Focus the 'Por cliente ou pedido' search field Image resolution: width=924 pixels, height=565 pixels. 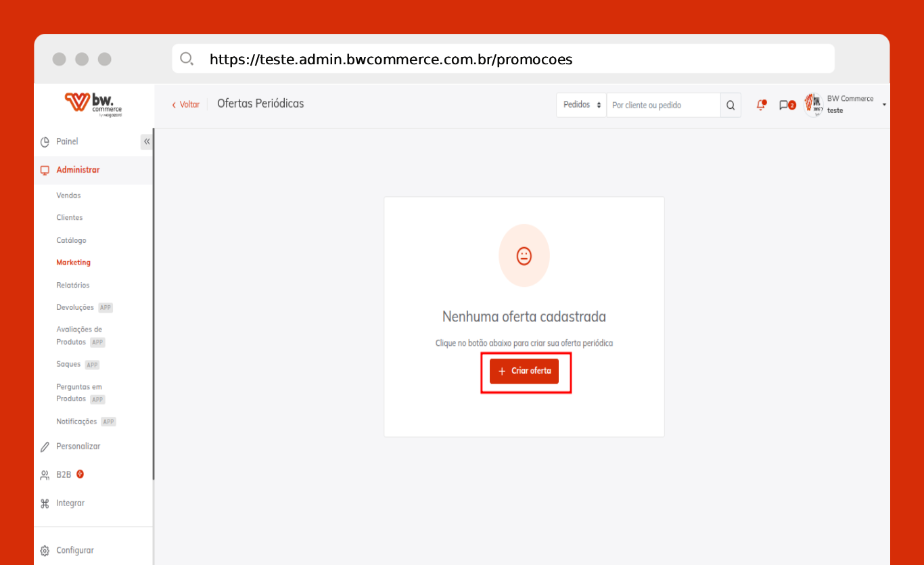click(x=663, y=105)
